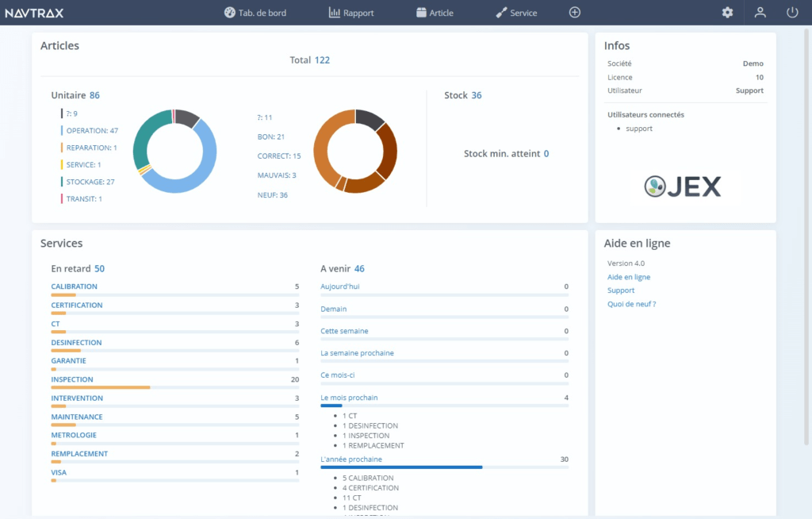This screenshot has width=812, height=519.
Task: Click the "Stock min. atteint" count
Action: coord(546,153)
